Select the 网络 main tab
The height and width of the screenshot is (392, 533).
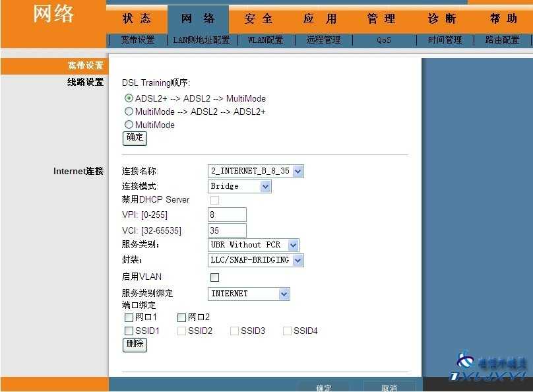[198, 18]
